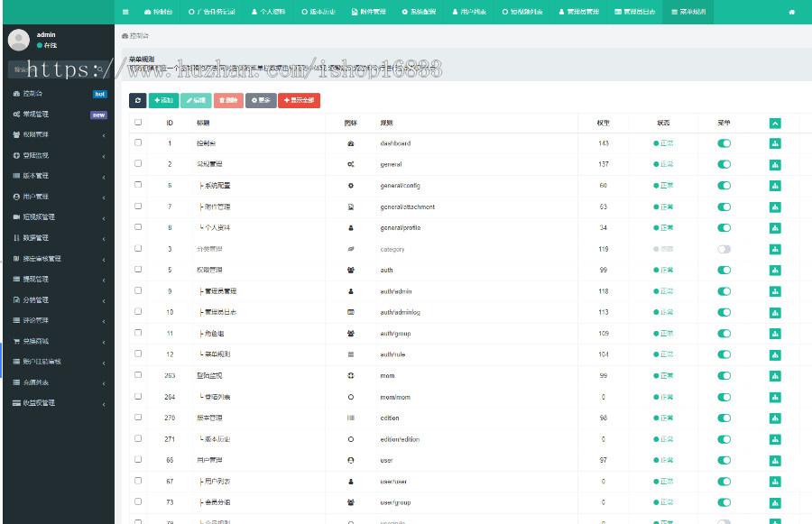Open sitemap icon for edition row

click(775, 418)
